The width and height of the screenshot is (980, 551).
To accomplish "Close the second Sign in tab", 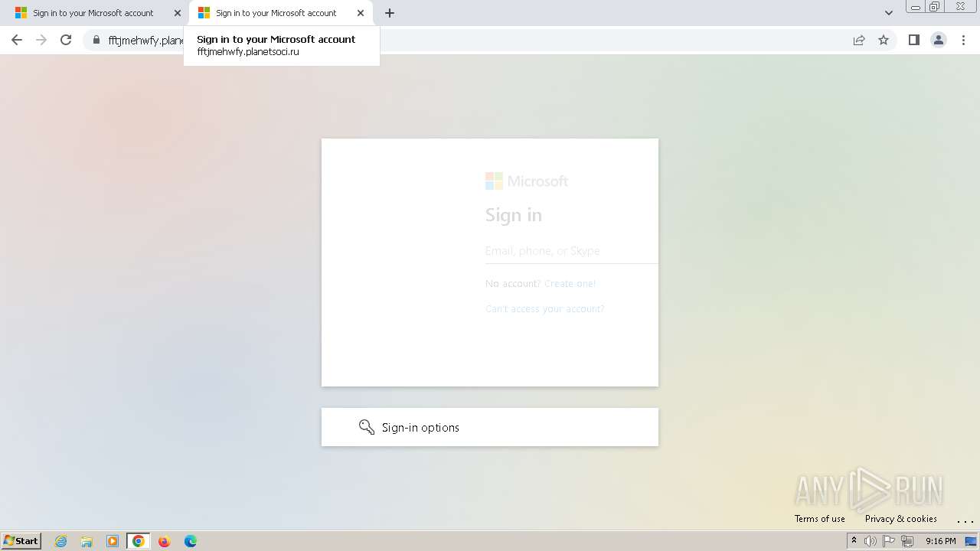I will [361, 13].
